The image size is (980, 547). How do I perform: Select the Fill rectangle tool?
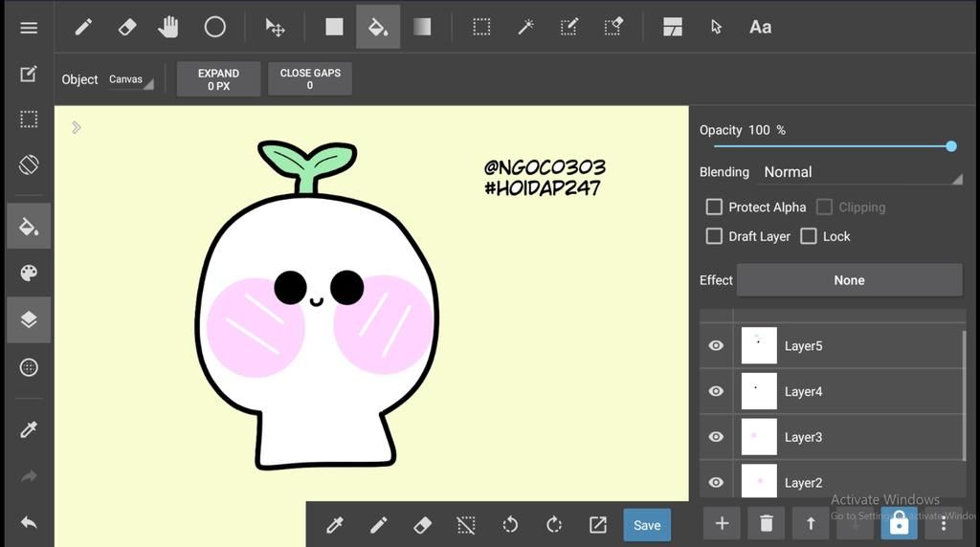(334, 27)
